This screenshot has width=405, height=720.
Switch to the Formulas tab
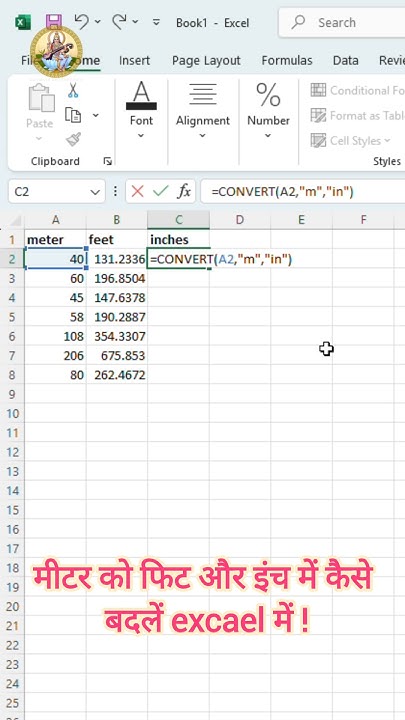tap(287, 61)
